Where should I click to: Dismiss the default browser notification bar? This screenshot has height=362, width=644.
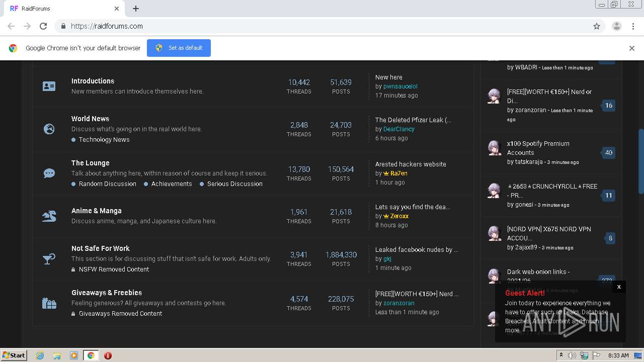tap(632, 48)
